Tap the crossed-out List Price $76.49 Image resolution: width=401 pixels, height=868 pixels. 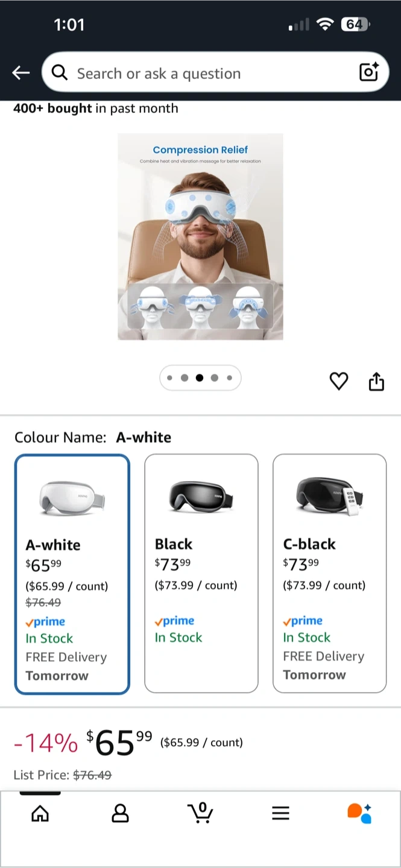pyautogui.click(x=92, y=775)
